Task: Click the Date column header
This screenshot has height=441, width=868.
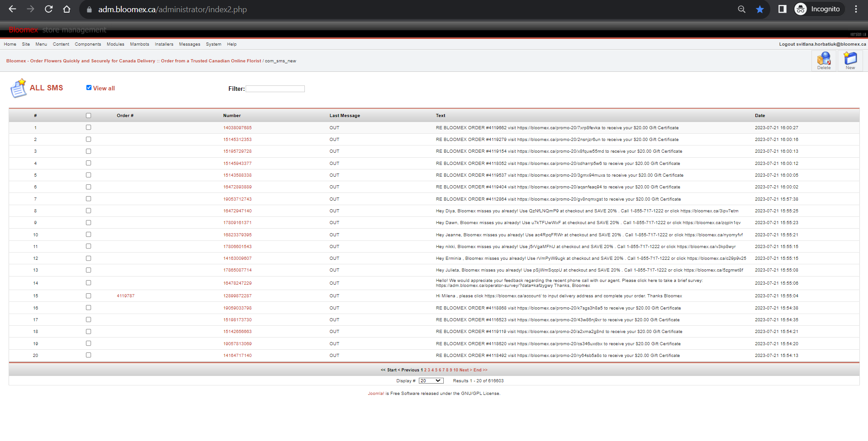Action: (x=760, y=116)
